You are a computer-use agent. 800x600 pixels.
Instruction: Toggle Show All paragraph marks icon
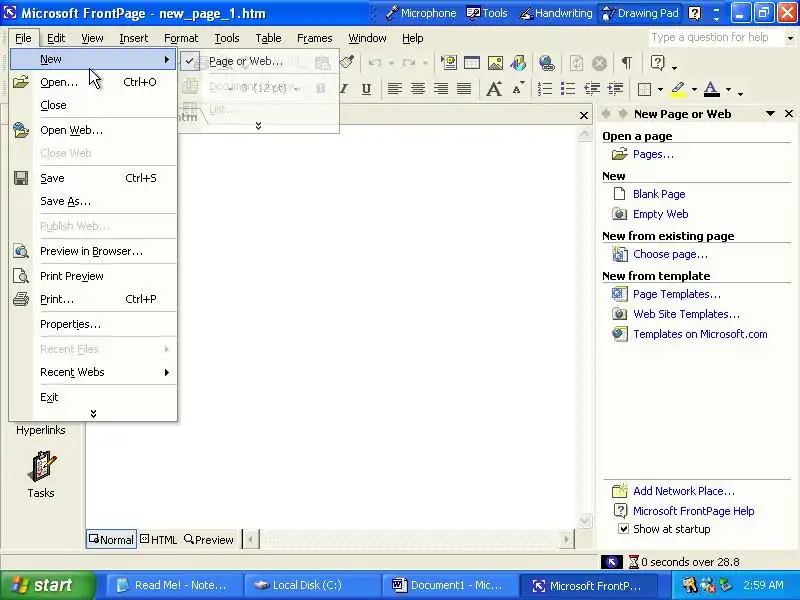627,63
